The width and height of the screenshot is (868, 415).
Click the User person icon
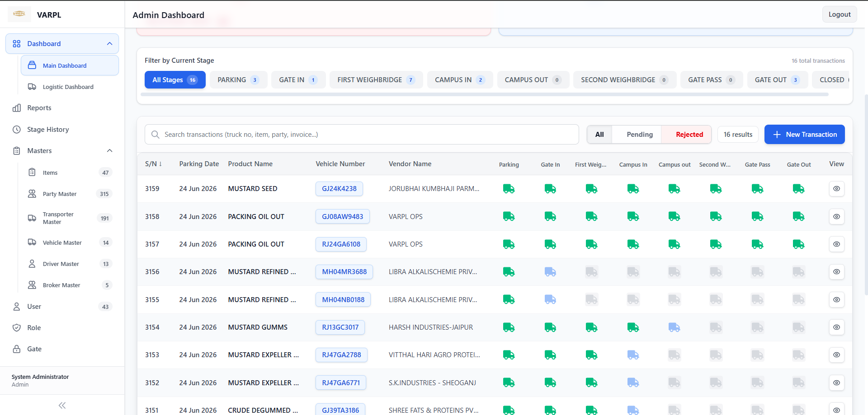coord(17,307)
